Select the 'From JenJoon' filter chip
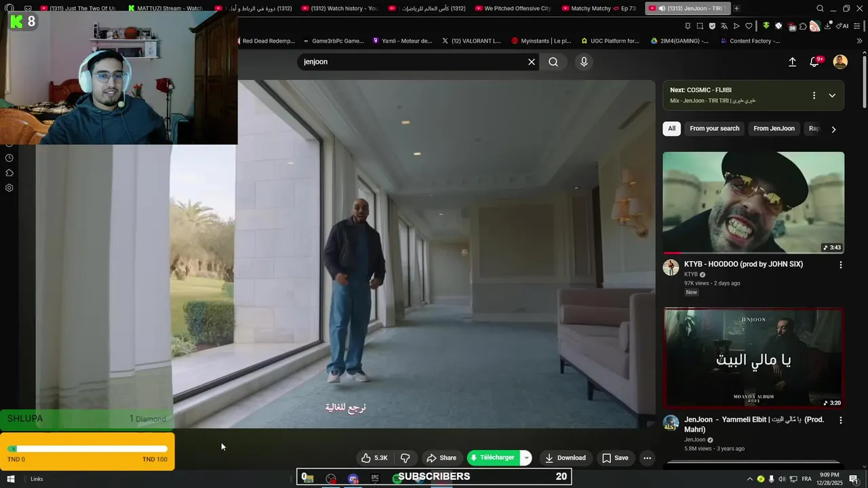Viewport: 868px width, 488px height. tap(774, 129)
